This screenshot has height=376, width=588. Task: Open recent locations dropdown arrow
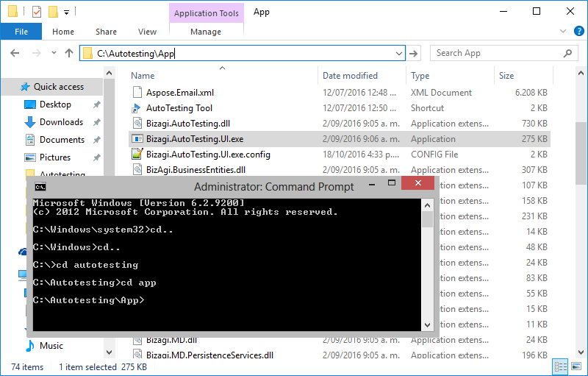(54, 52)
